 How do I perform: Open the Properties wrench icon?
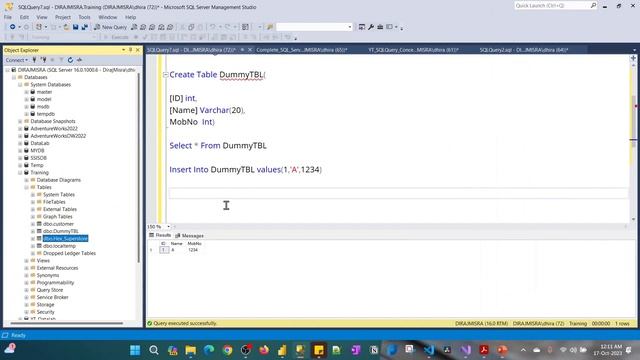[371, 27]
